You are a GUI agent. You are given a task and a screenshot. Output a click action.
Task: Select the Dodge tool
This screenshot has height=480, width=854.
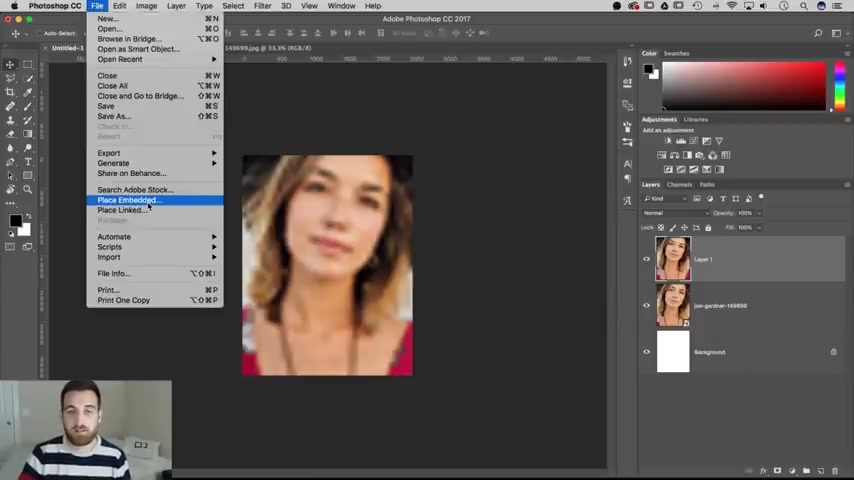28,148
